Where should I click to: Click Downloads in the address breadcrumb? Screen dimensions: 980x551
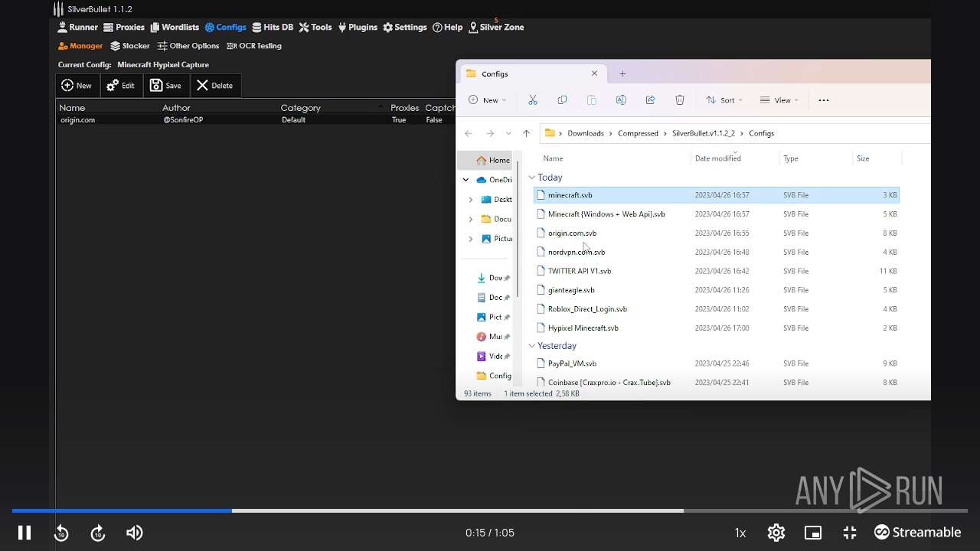coord(586,133)
